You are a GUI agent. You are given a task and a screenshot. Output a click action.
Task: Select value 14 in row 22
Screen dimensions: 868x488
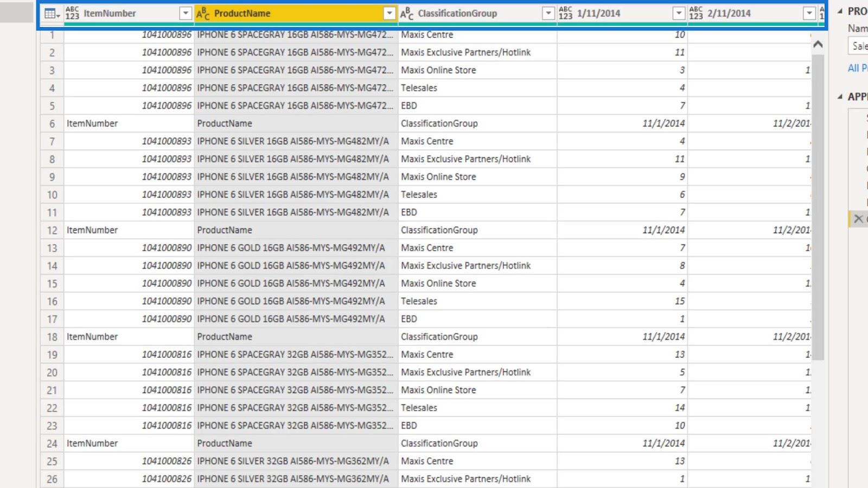(680, 408)
